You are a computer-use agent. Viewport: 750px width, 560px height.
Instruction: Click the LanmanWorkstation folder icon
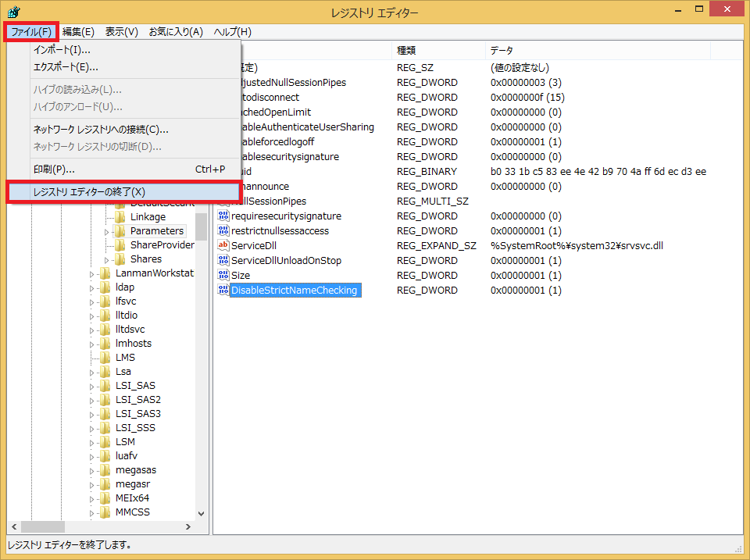point(105,273)
